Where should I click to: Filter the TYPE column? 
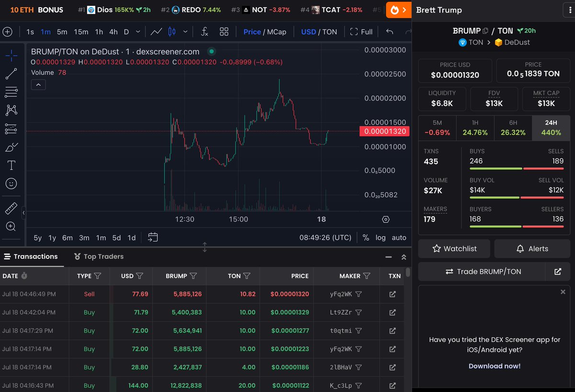point(97,276)
